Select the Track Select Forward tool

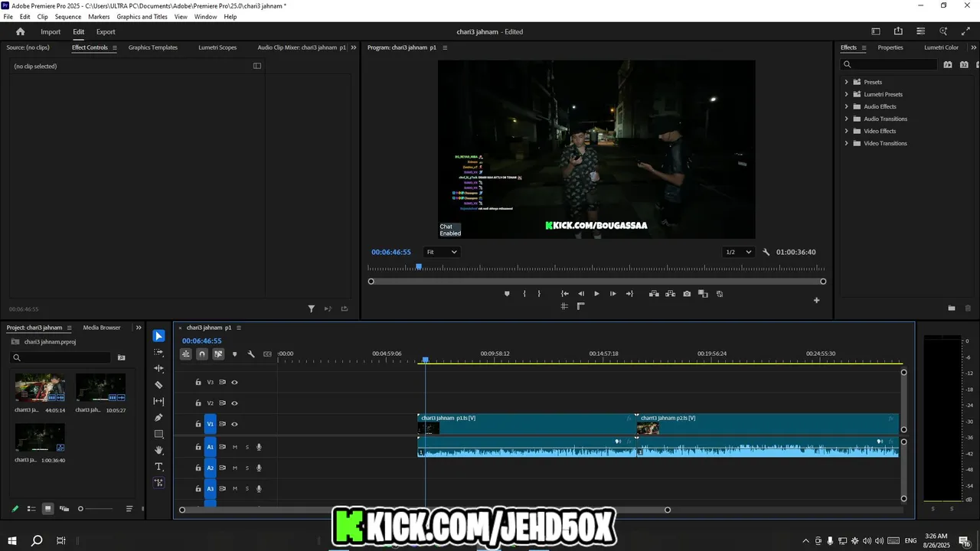[158, 352]
